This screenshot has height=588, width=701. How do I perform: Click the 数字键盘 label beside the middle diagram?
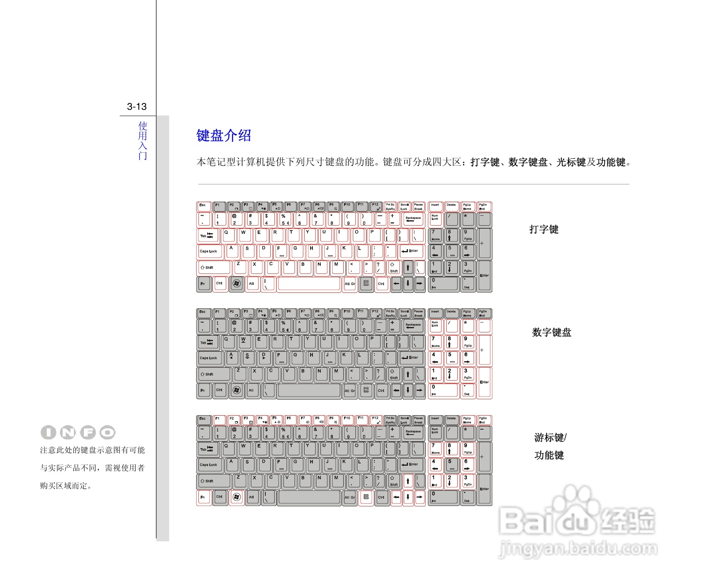pyautogui.click(x=552, y=332)
